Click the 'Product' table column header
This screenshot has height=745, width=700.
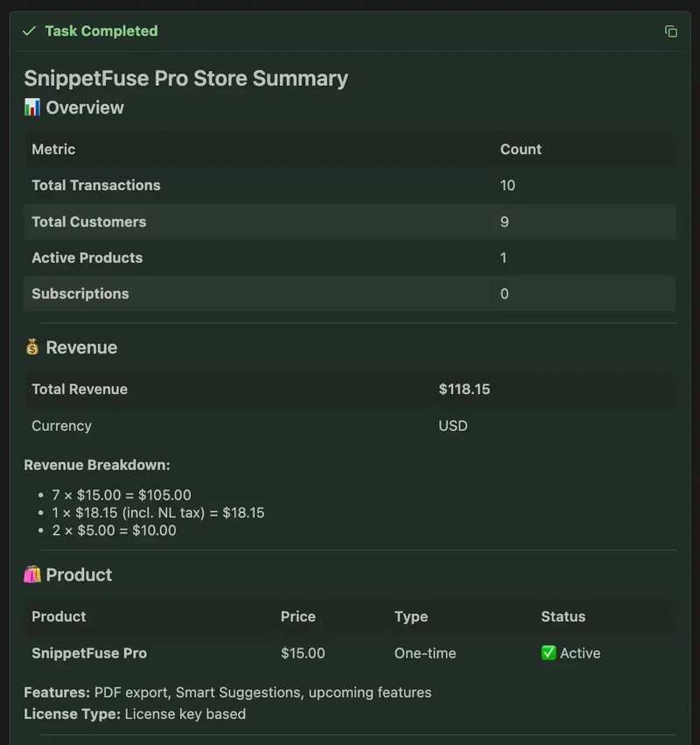click(59, 616)
